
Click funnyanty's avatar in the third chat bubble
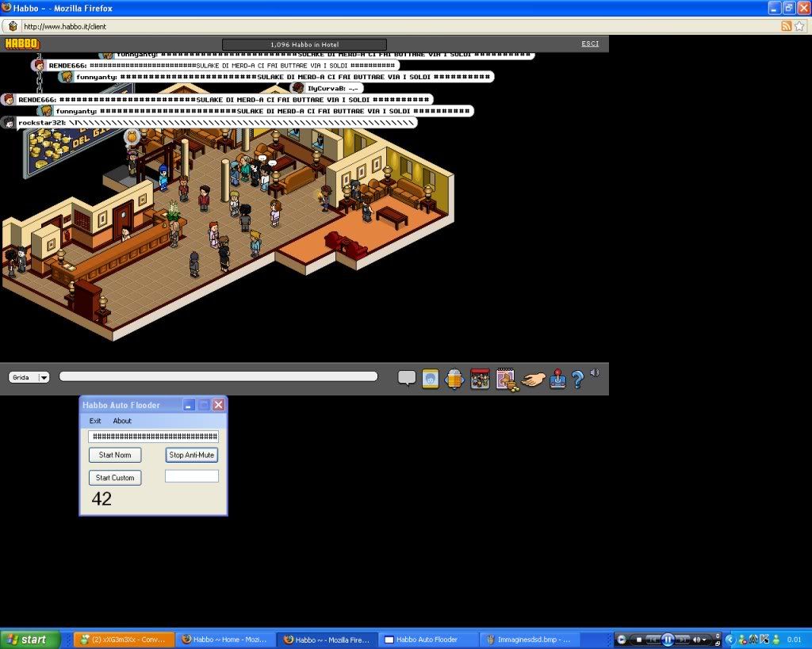click(66, 77)
